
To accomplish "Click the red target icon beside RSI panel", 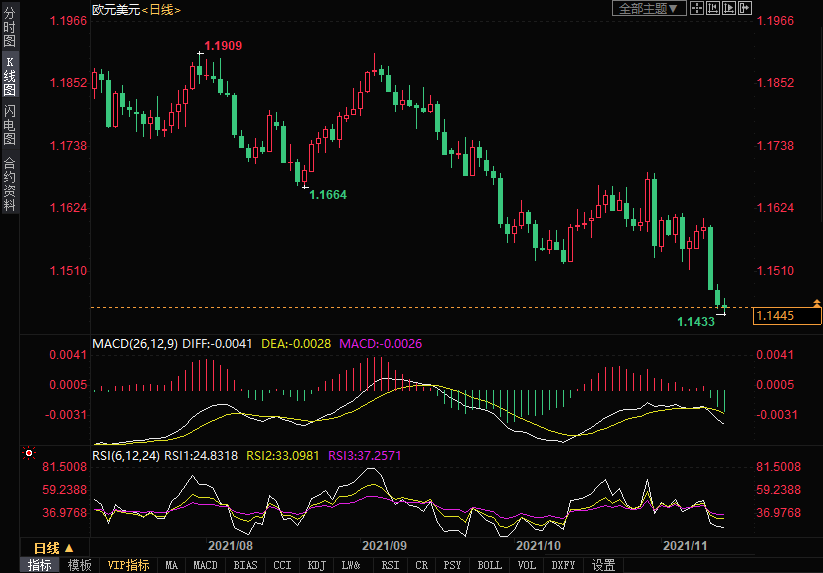I will 28,453.
